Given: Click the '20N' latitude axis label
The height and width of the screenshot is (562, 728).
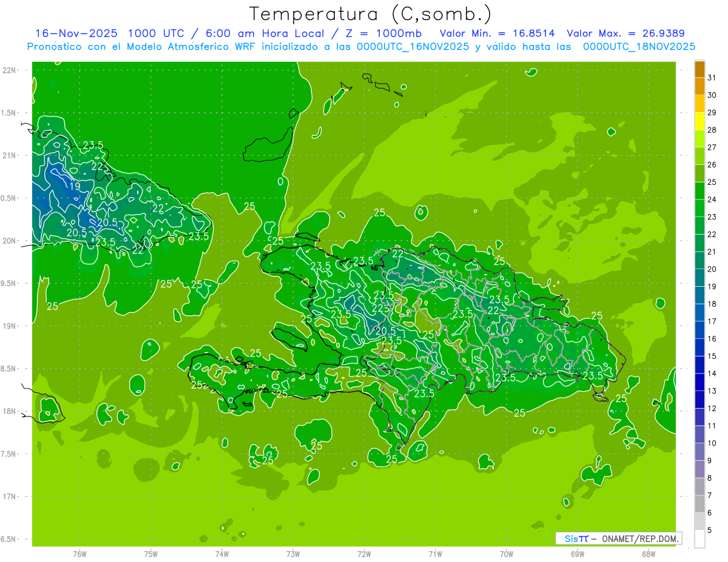Looking at the screenshot, I should 8,241.
